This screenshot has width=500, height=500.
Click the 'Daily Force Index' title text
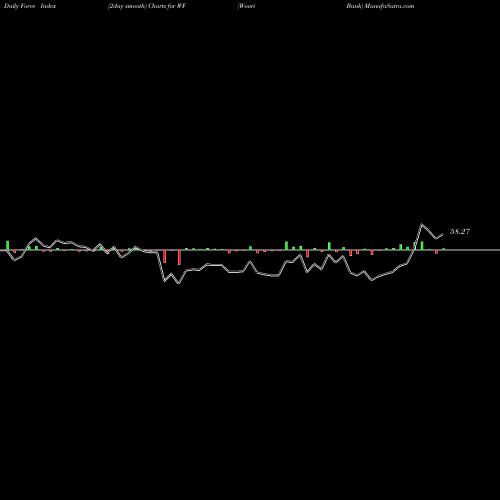tap(30, 6)
